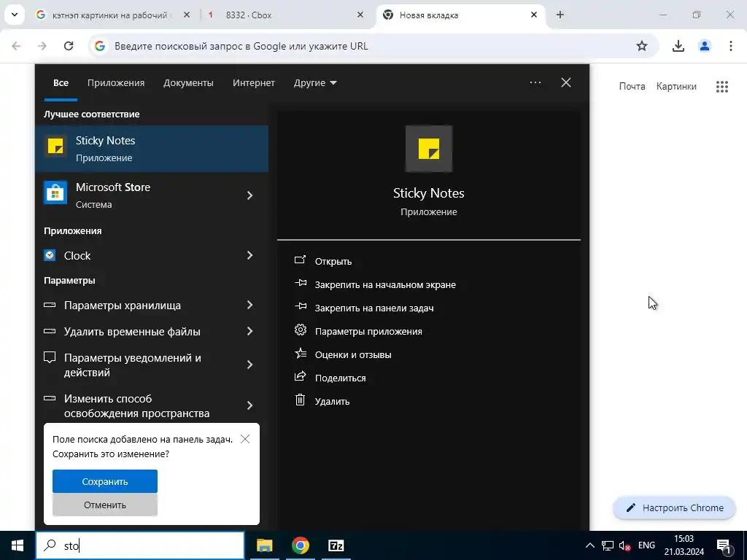The width and height of the screenshot is (747, 560).
Task: Switch to the Приложения search tab
Action: [116, 83]
